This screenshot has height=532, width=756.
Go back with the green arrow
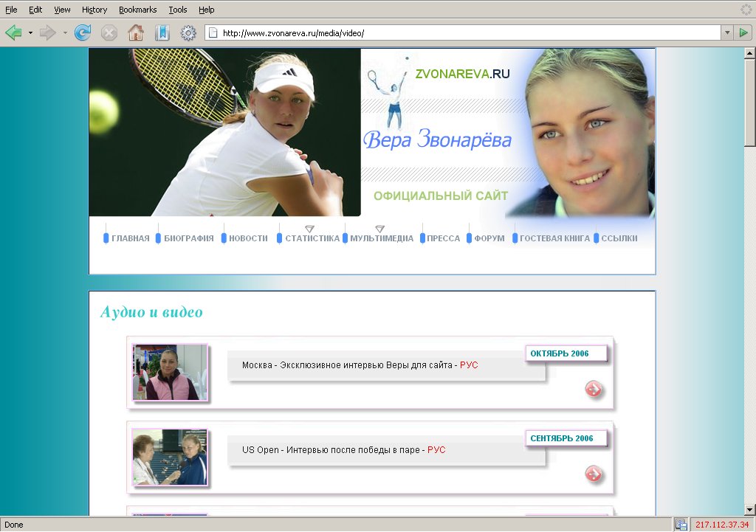pyautogui.click(x=13, y=32)
